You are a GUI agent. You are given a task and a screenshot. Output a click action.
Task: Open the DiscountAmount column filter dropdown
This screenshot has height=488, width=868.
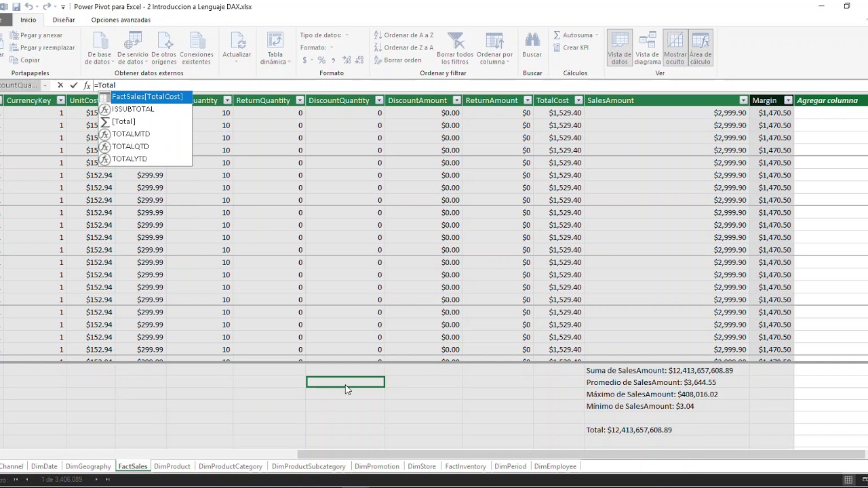click(x=456, y=100)
